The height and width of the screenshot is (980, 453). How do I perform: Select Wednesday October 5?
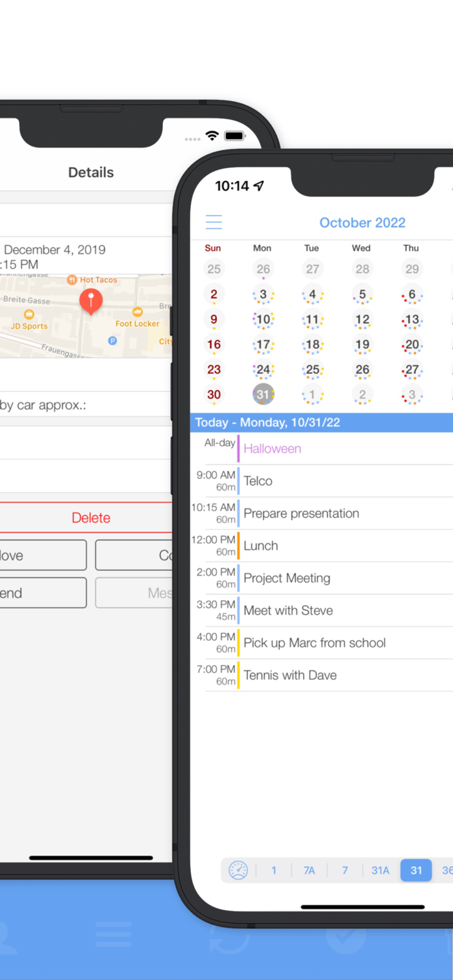(x=362, y=295)
